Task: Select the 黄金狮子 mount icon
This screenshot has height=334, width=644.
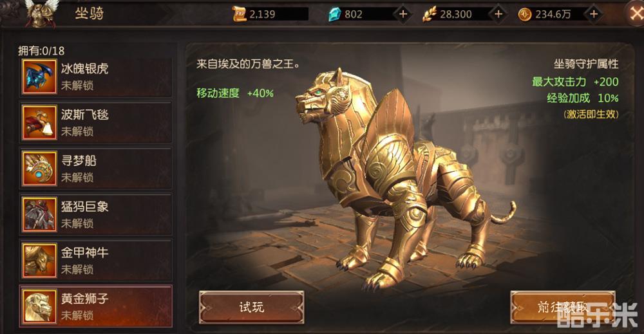Action: (39, 306)
